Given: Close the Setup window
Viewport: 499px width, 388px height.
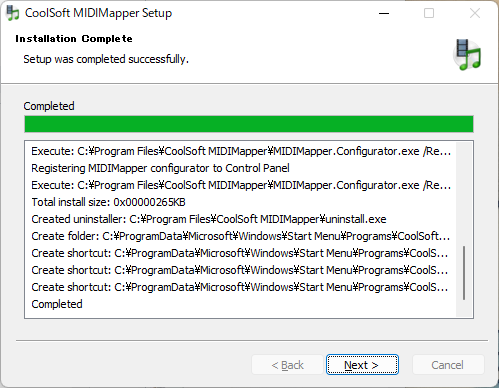Looking at the screenshot, I should pyautogui.click(x=475, y=13).
